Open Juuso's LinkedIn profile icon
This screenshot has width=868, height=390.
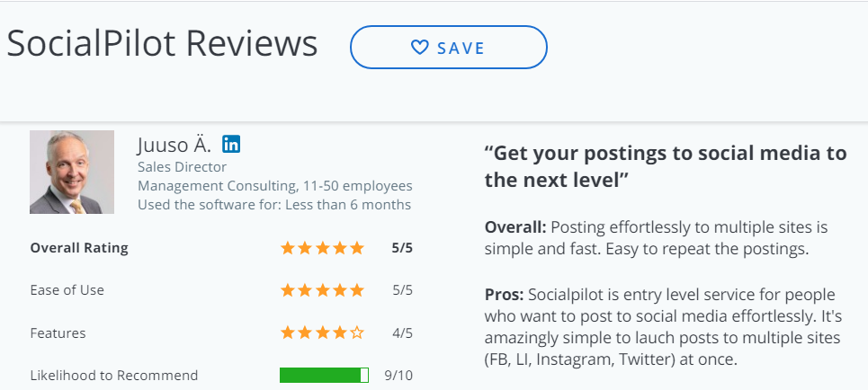tap(231, 145)
